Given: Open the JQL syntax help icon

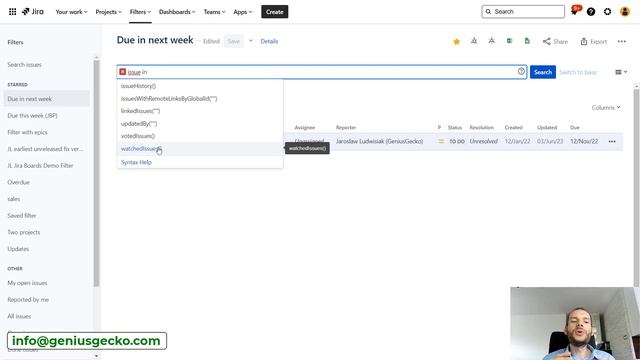Looking at the screenshot, I should click(521, 71).
